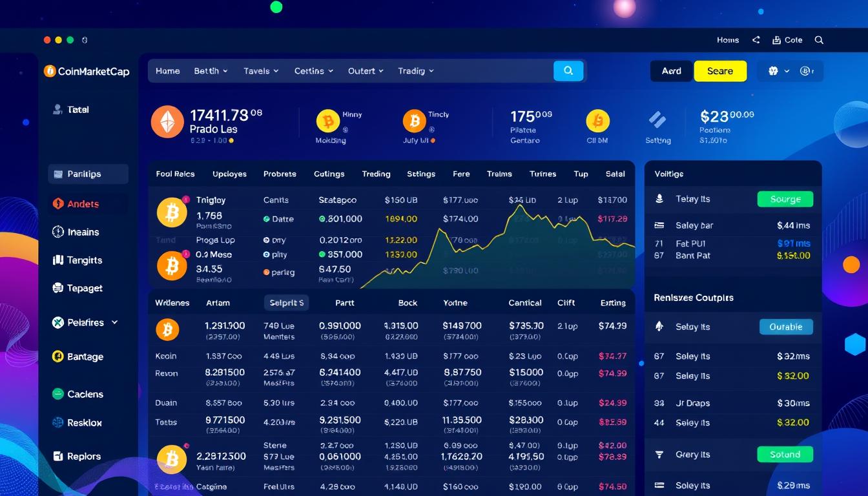Click the blue Ourable button

click(786, 327)
